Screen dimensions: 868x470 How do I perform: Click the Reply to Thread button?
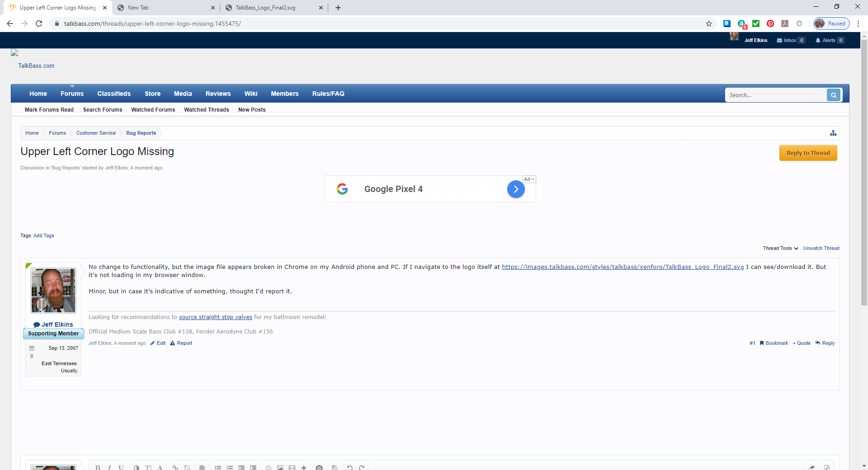tap(808, 153)
